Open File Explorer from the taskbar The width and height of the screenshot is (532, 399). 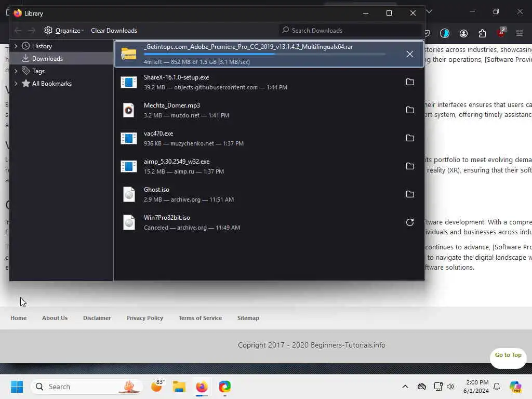179,387
